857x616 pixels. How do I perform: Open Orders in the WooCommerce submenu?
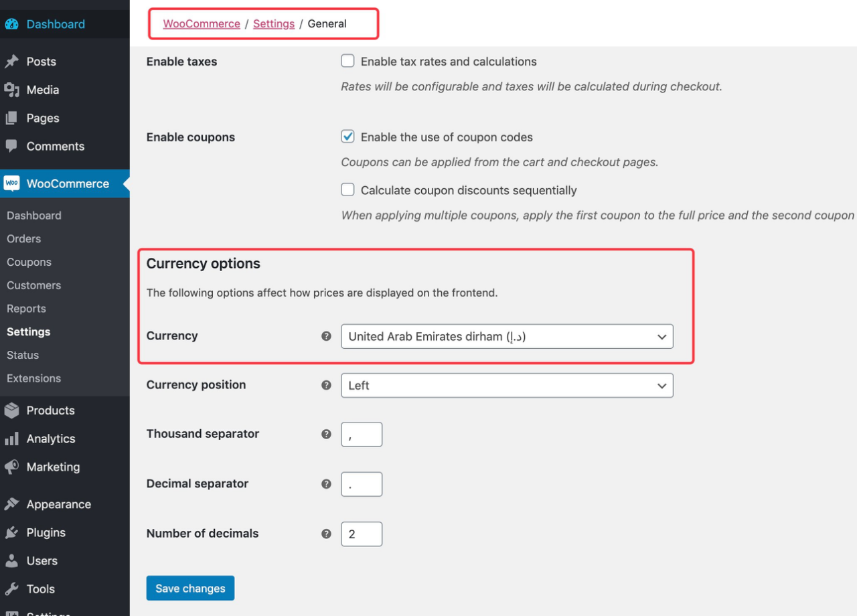click(23, 239)
